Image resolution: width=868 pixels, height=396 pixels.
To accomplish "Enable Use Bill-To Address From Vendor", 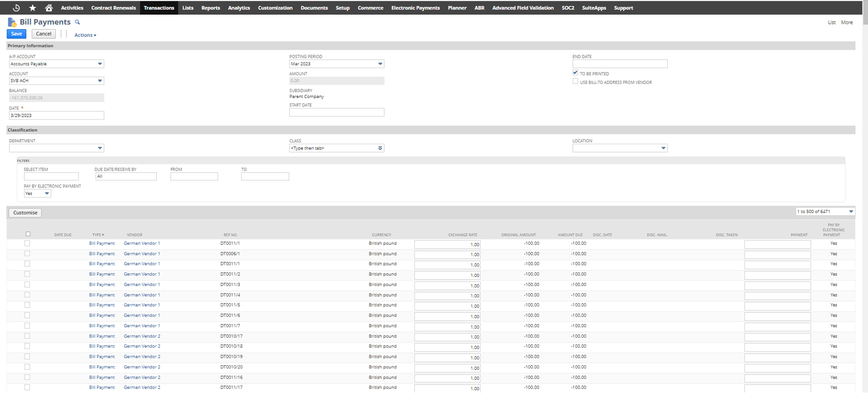I will click(575, 81).
